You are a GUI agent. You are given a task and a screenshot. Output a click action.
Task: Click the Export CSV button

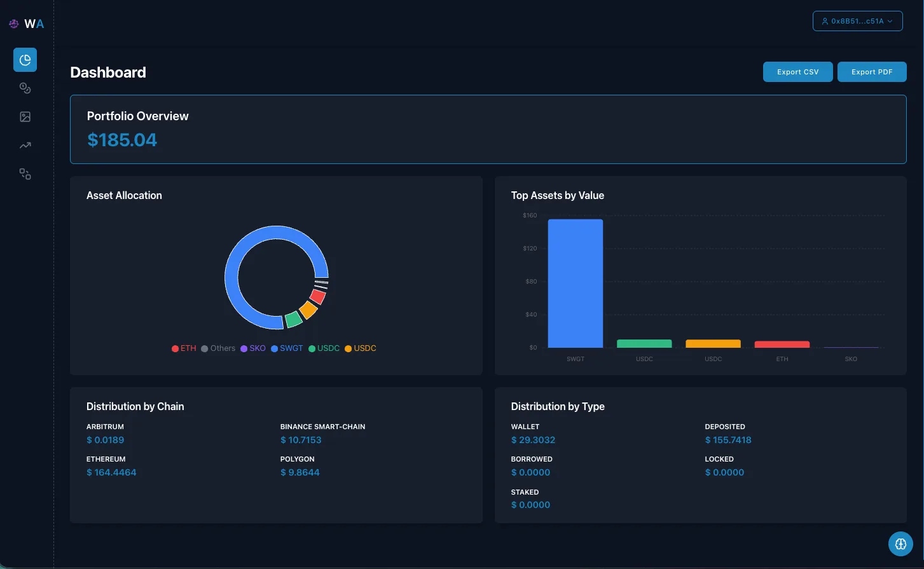(x=797, y=72)
